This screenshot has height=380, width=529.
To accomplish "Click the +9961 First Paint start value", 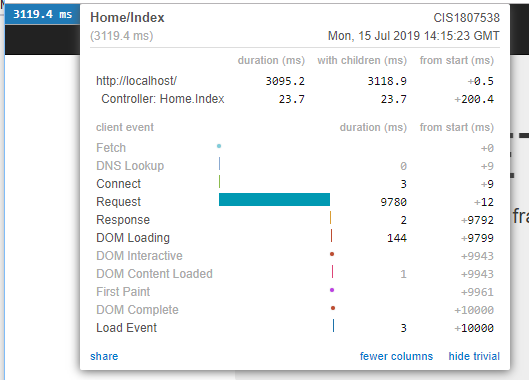I will coord(477,292).
